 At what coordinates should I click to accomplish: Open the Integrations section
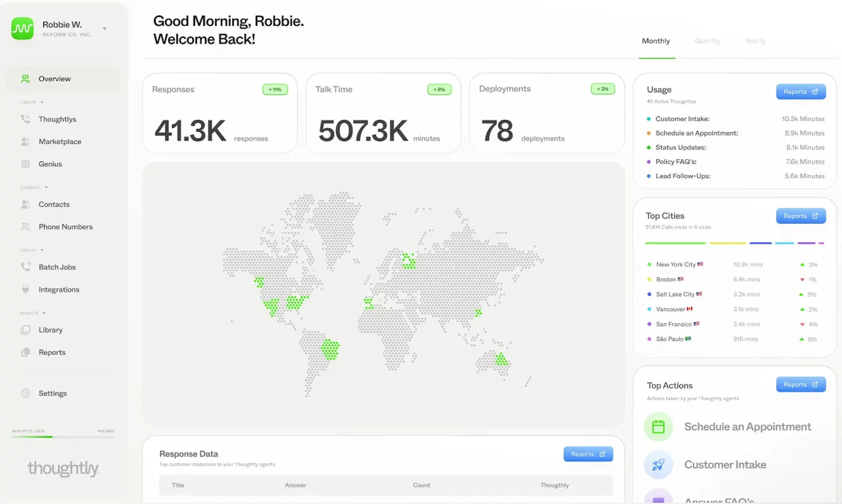[x=59, y=289]
